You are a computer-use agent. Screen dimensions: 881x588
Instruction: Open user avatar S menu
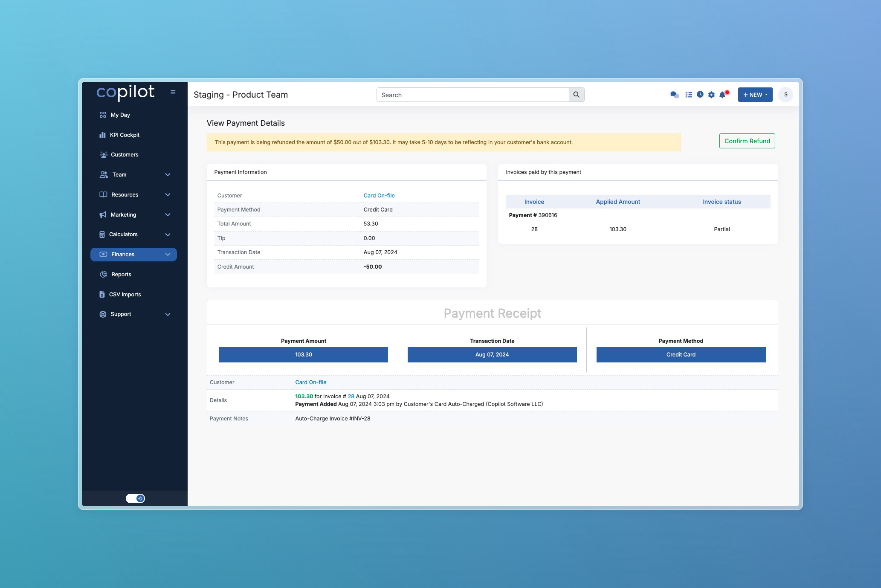[x=785, y=95]
